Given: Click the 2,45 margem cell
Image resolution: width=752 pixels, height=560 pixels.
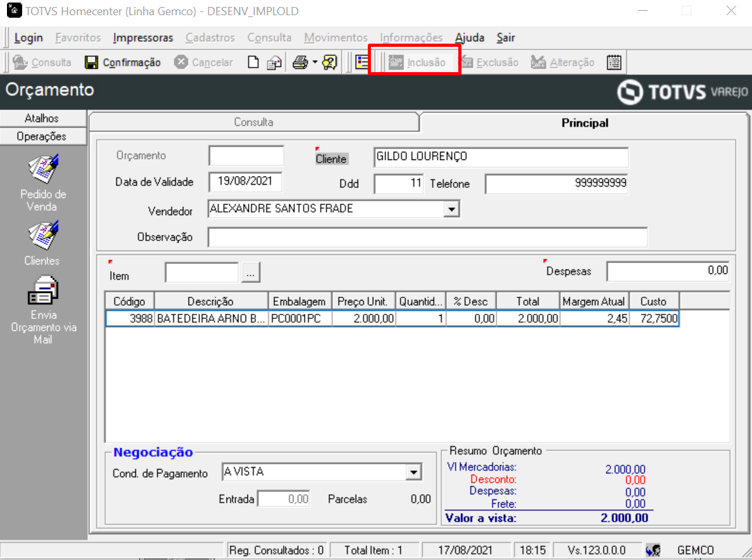Looking at the screenshot, I should pos(594,318).
